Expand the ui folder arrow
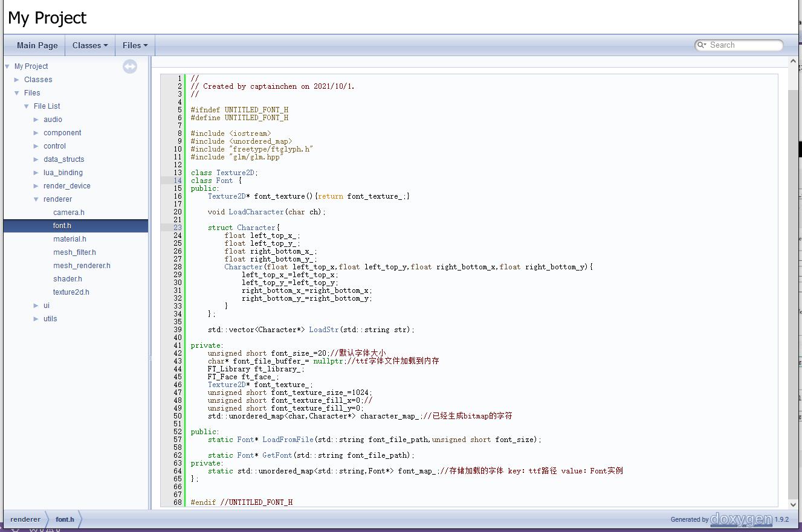The height and width of the screenshot is (532, 802). pyautogui.click(x=36, y=306)
